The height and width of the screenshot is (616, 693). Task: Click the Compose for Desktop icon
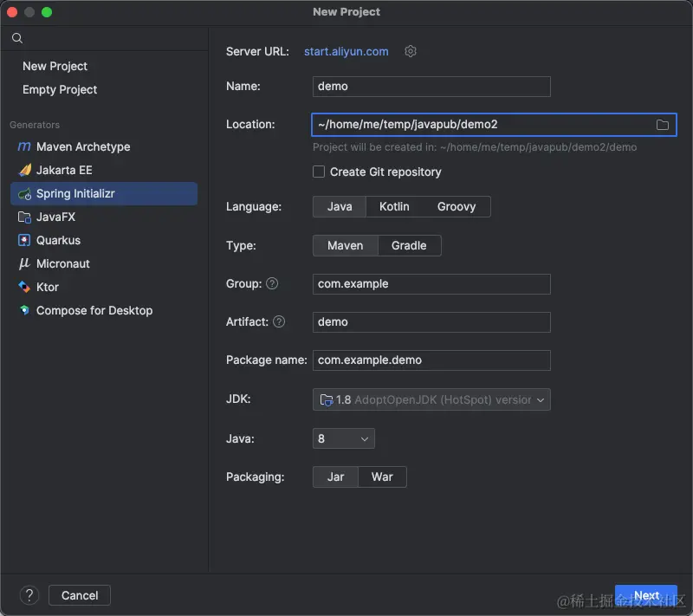pyautogui.click(x=24, y=311)
